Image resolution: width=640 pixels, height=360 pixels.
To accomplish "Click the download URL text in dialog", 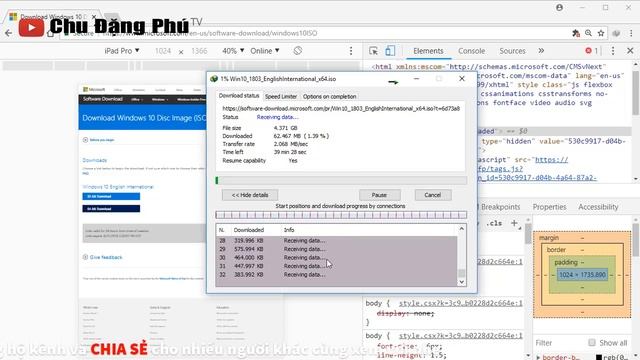I will point(341,109).
